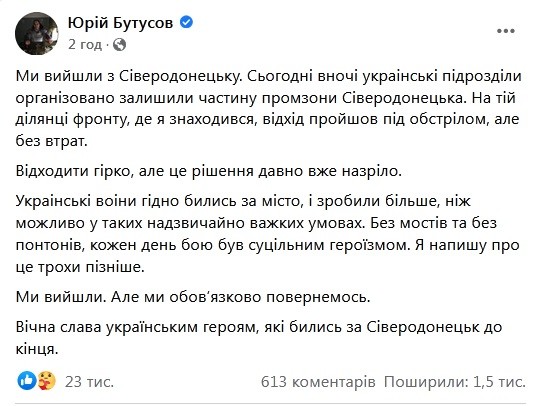
Task: Click the paragraph starting "Вічна слава українським героям"
Action: point(259,338)
